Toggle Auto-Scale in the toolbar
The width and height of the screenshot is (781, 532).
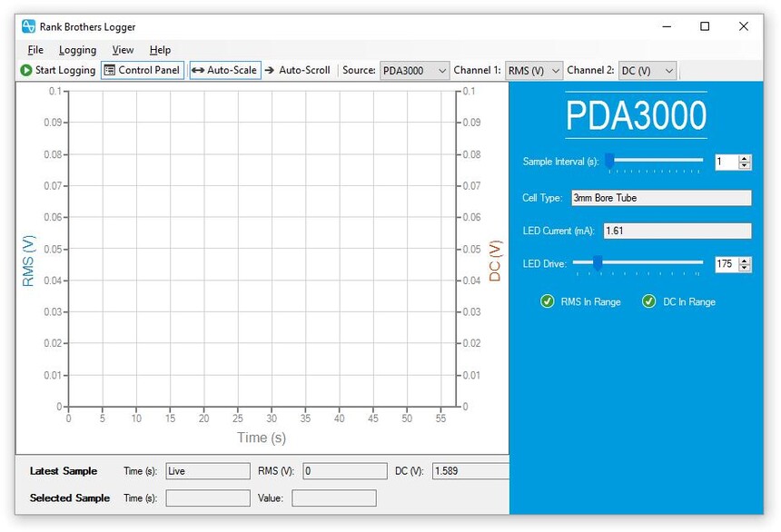225,70
